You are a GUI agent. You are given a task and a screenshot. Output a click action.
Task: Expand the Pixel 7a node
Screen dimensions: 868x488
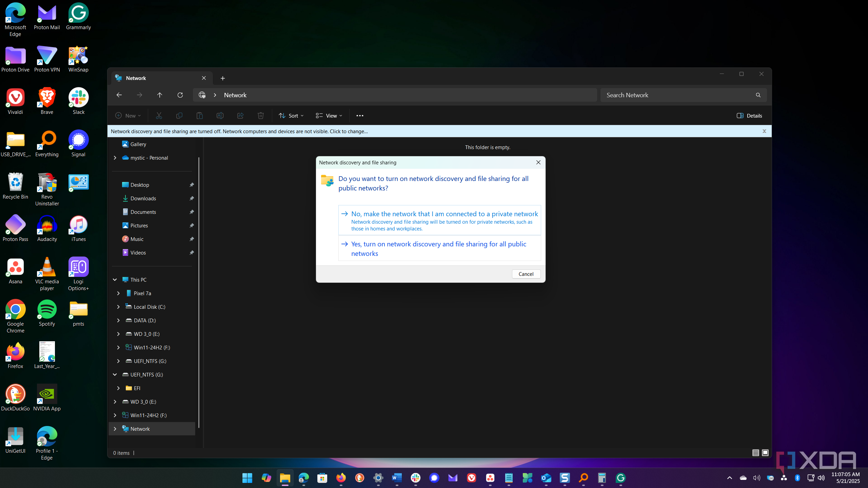pyautogui.click(x=118, y=293)
